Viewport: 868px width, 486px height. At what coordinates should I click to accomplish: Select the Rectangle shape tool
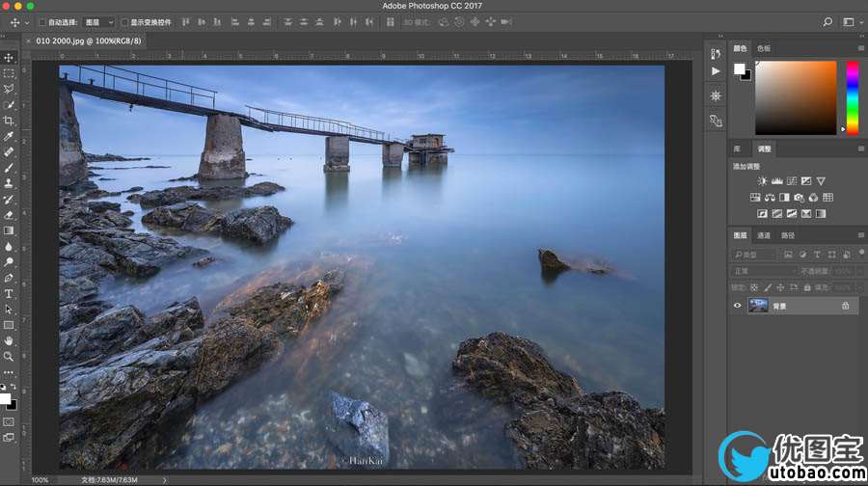[9, 326]
